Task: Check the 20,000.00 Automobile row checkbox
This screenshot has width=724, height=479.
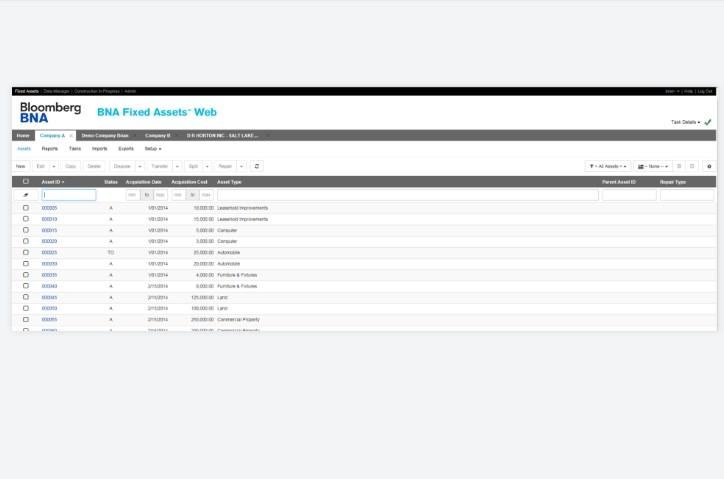Action: click(26, 264)
